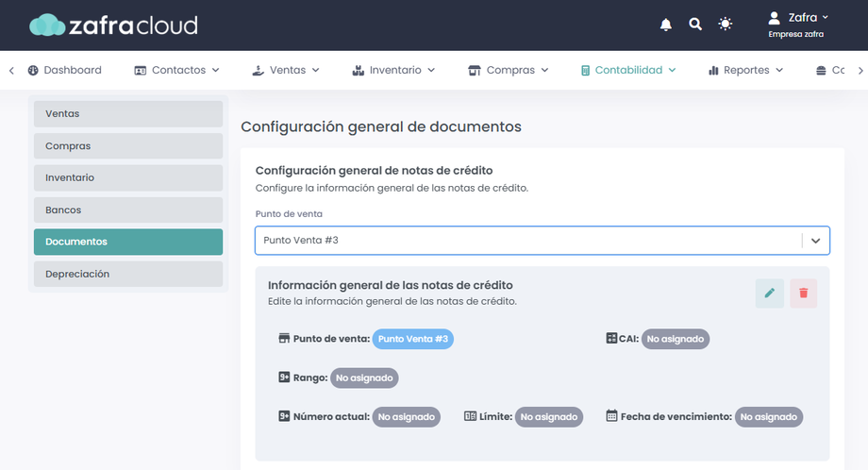This screenshot has height=470, width=868.
Task: Select Depreciación in the sidebar
Action: (128, 274)
